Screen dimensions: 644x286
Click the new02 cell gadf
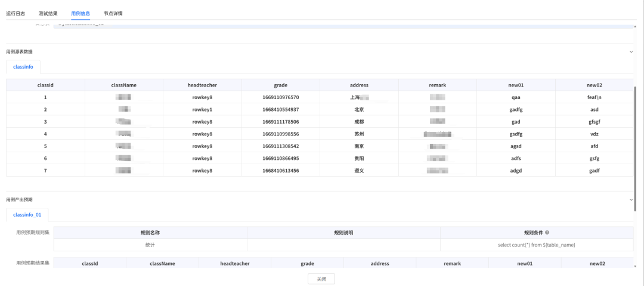pyautogui.click(x=595, y=170)
